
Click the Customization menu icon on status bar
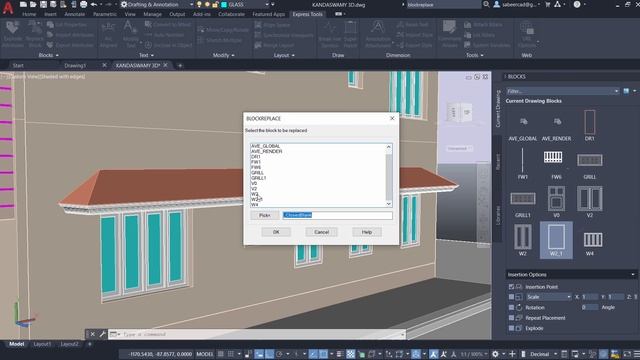pyautogui.click(x=636, y=354)
